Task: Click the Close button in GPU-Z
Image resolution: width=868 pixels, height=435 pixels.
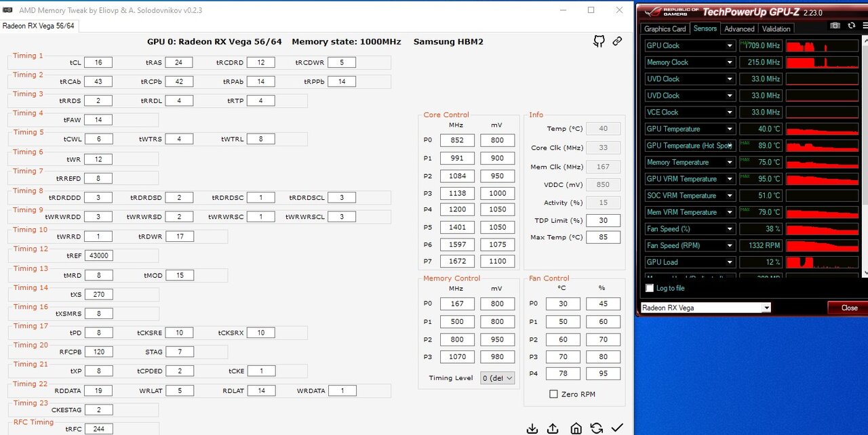Action: point(849,308)
